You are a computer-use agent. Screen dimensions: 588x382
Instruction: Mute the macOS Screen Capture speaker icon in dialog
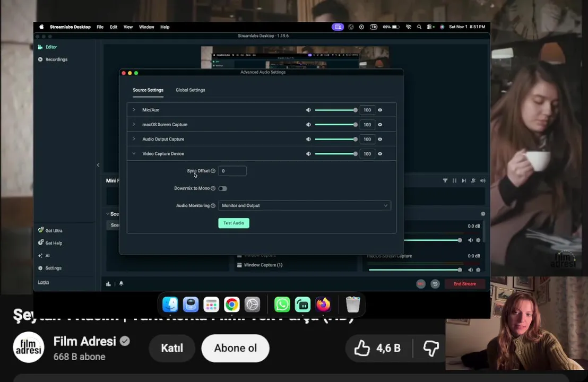pos(308,125)
